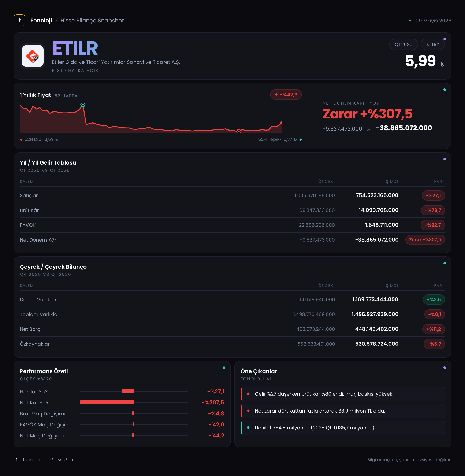Click the "Yıl / Yıl Gelir Tablosu" section title
The image size is (465, 476).
point(48,162)
